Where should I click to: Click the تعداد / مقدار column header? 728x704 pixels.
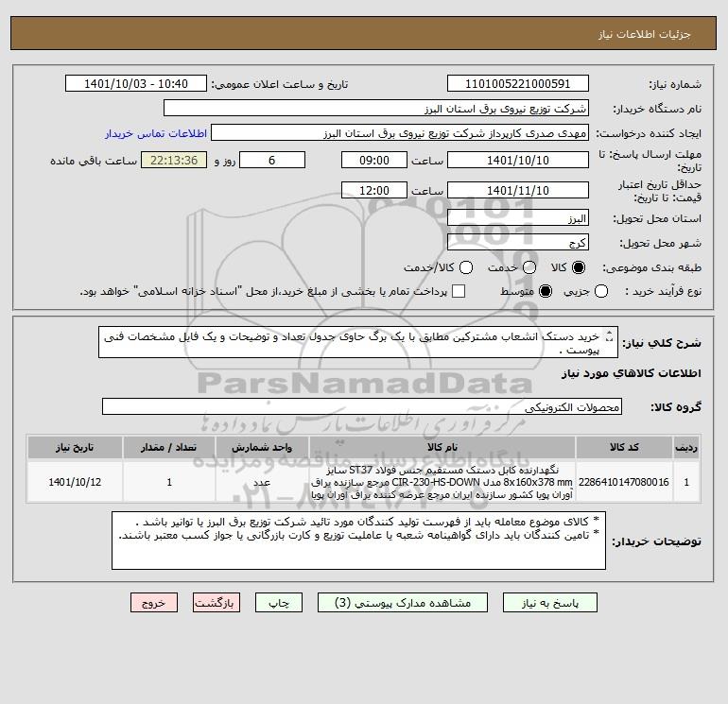[x=169, y=447]
